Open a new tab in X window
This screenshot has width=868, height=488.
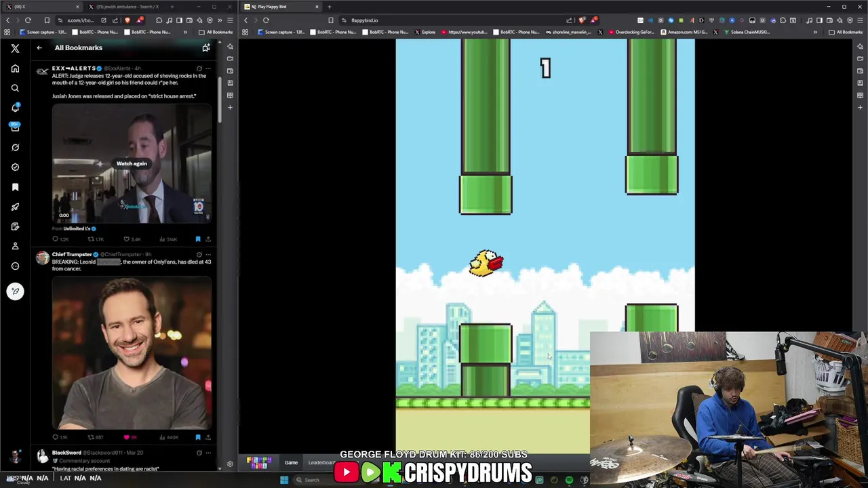click(x=172, y=7)
